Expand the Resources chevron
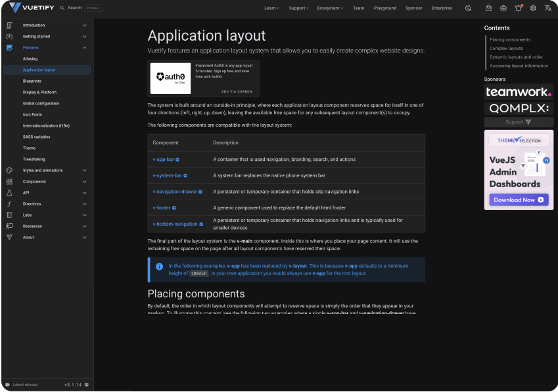558x392 pixels. tap(85, 226)
